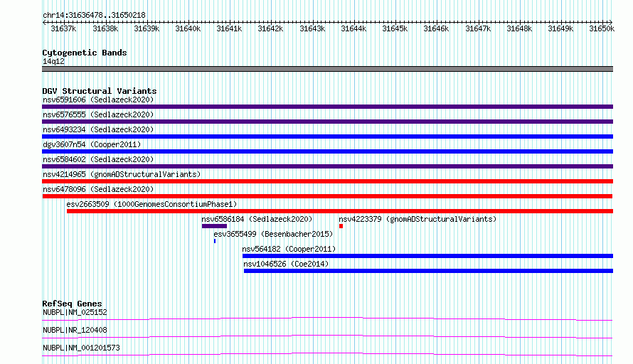Click the chr14:31636478..31650218 coordinate text
This screenshot has width=633, height=364.
[x=94, y=15]
